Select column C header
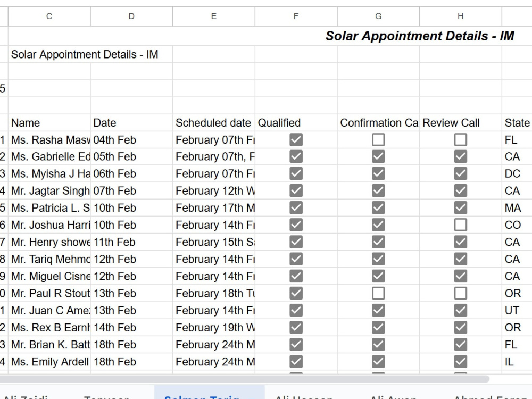532x399 pixels. point(49,16)
